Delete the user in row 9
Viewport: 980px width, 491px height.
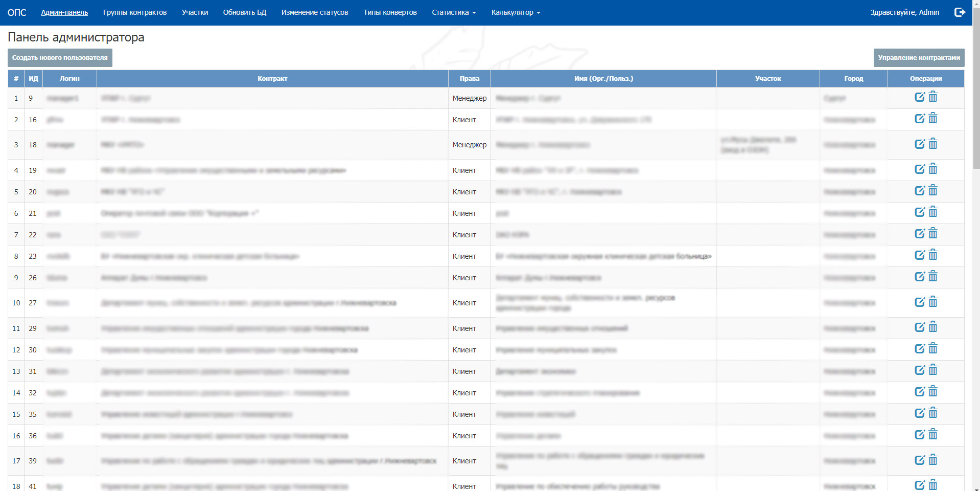point(933,277)
